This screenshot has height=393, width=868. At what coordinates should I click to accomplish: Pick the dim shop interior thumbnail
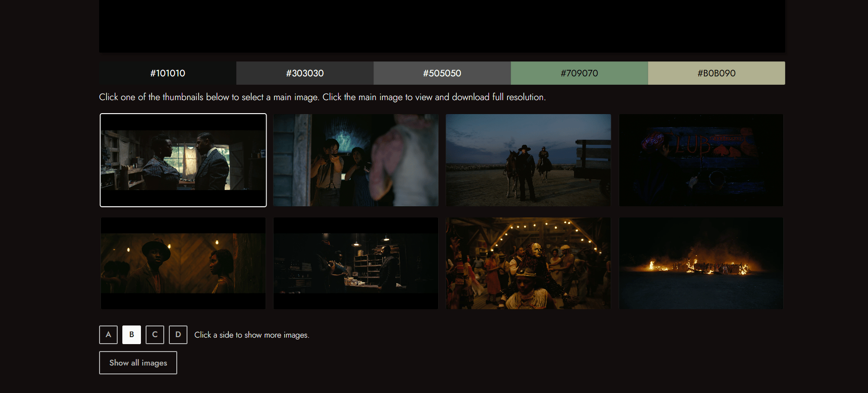pos(356,263)
